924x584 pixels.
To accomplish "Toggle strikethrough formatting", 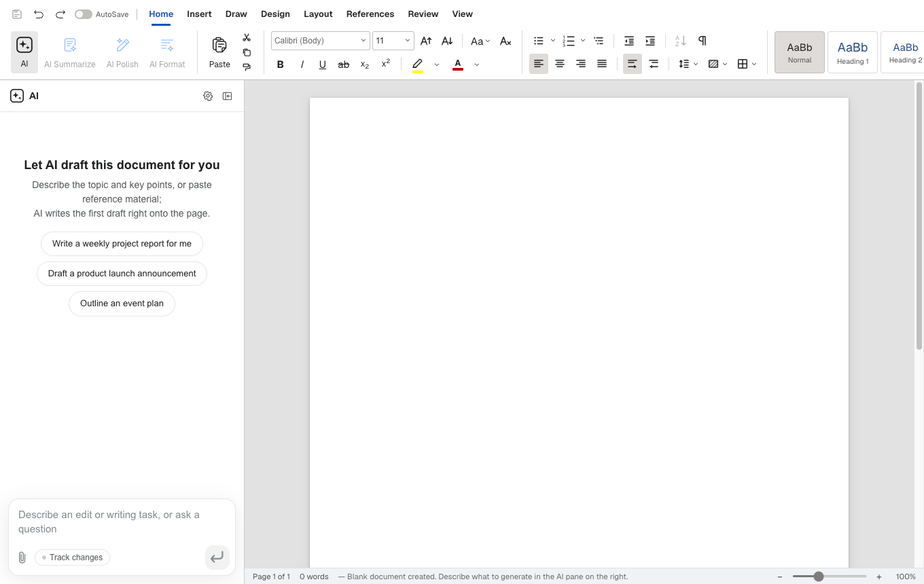I will 344,65.
